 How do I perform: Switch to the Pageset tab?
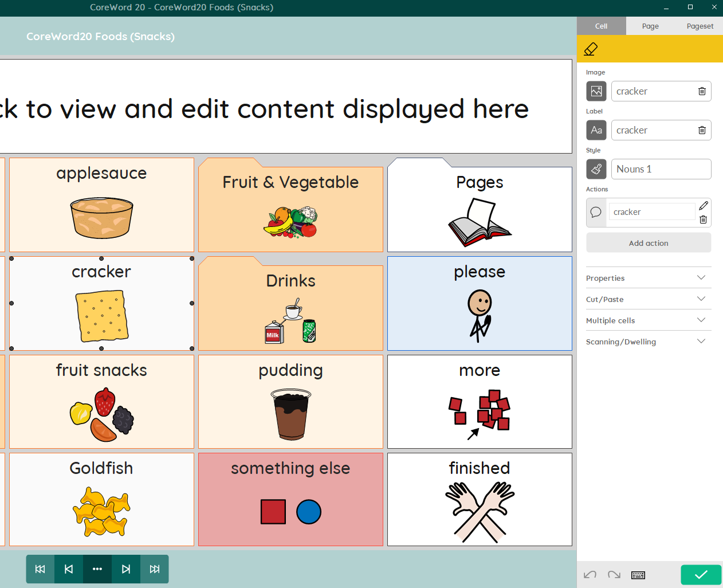(700, 26)
